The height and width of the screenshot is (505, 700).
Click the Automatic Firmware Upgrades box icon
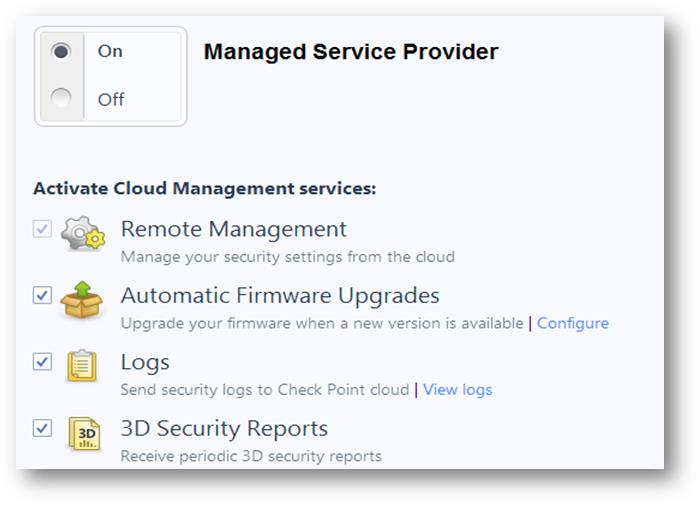[x=82, y=299]
